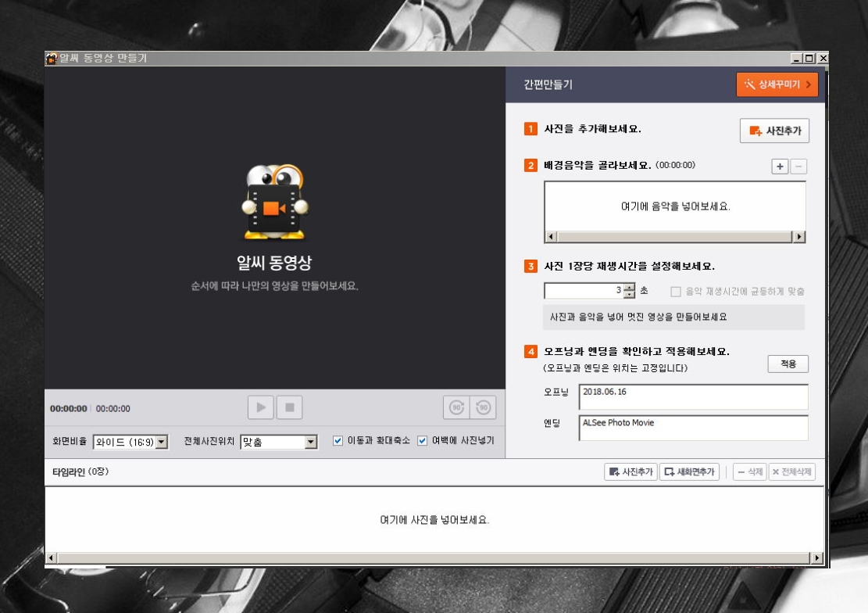The height and width of the screenshot is (613, 868).
Task: Click the 간편만들기 panel title
Action: point(548,84)
